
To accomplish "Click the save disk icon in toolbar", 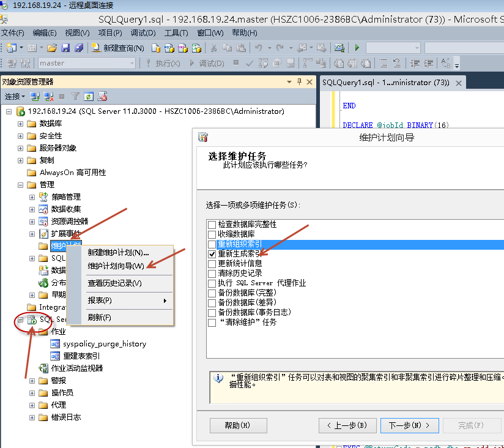I will tap(65, 48).
